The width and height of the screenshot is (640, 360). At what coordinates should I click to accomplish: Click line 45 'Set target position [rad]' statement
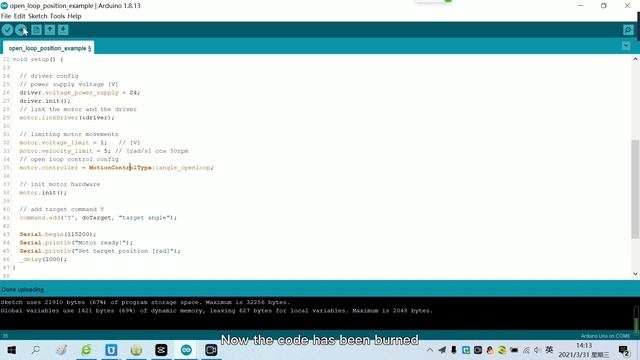point(100,251)
